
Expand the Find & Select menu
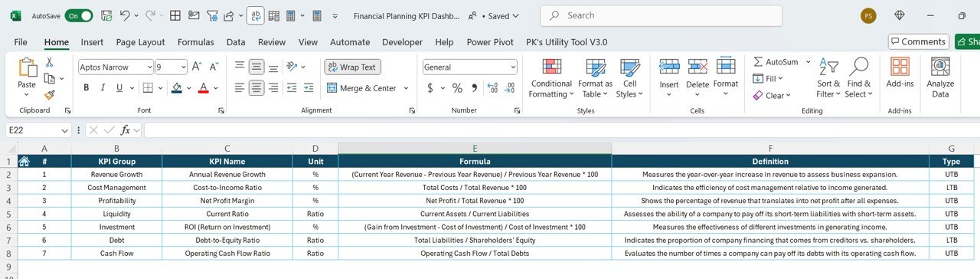pos(858,78)
